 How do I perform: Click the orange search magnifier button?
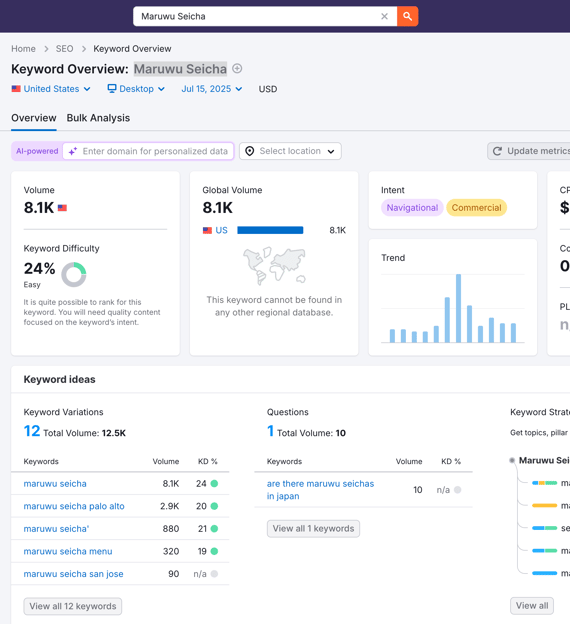[407, 16]
